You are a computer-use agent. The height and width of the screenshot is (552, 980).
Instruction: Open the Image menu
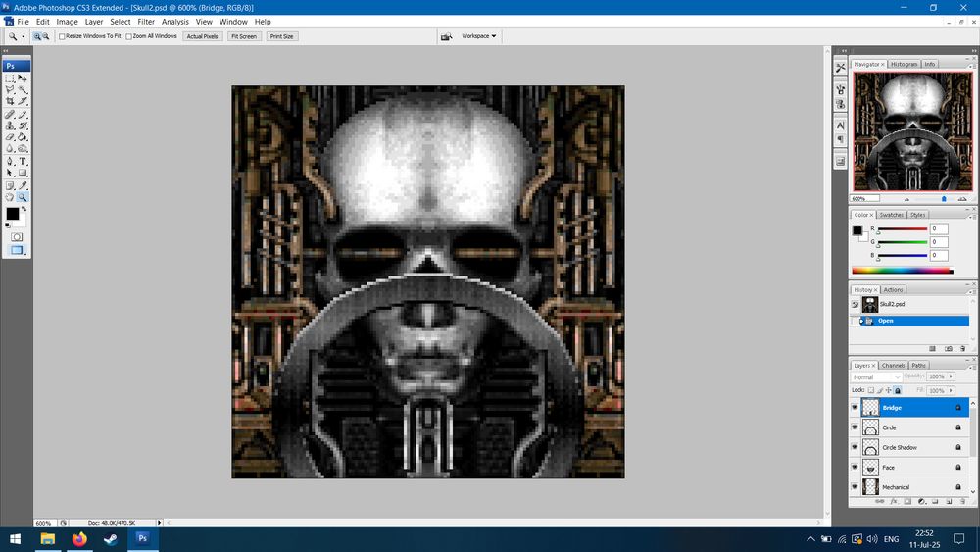click(x=67, y=22)
